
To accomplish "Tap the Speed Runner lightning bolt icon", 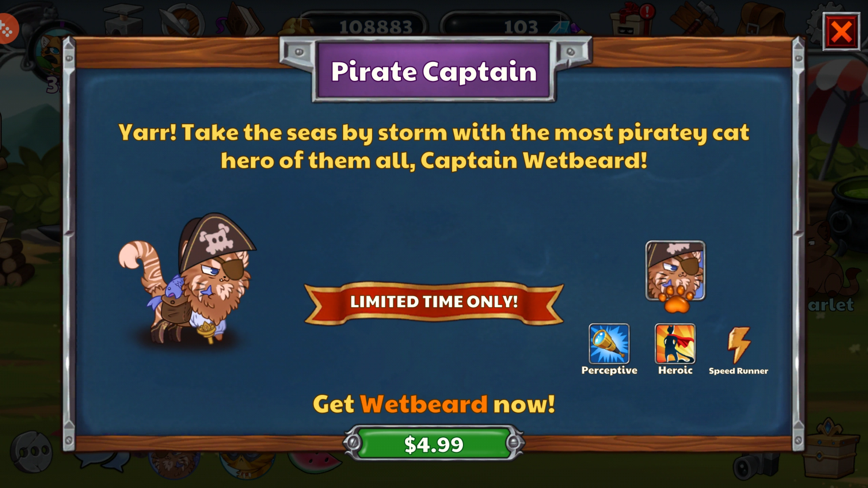I will click(x=738, y=344).
